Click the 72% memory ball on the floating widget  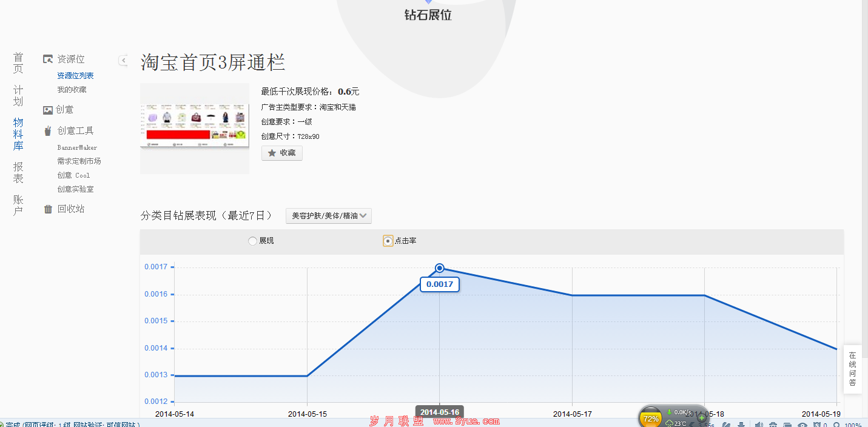tap(651, 419)
